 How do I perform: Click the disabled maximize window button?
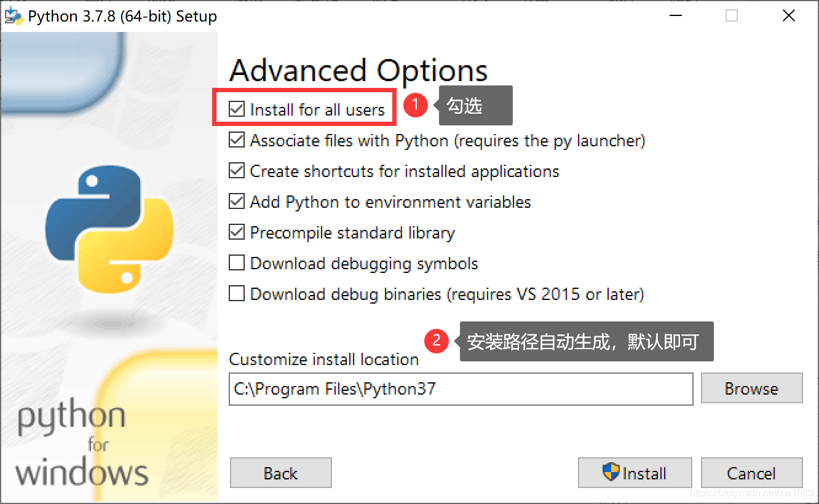click(x=732, y=16)
